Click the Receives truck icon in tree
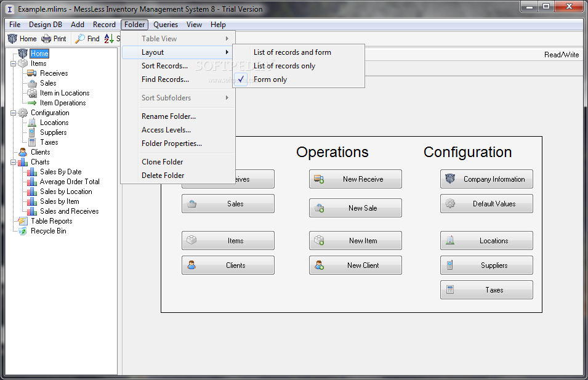 [x=32, y=73]
